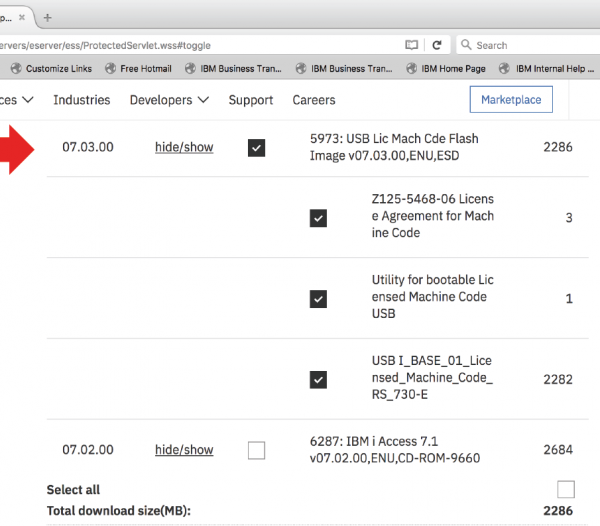Open the Industries menu item

pyautogui.click(x=82, y=100)
